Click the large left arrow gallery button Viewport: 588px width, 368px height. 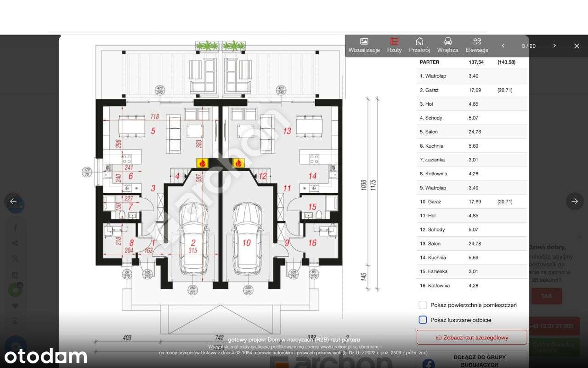pos(13,201)
